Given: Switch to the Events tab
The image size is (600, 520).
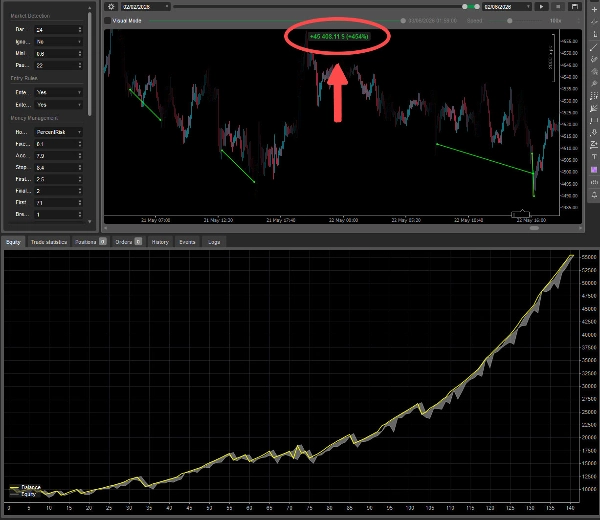Looking at the screenshot, I should pyautogui.click(x=187, y=242).
